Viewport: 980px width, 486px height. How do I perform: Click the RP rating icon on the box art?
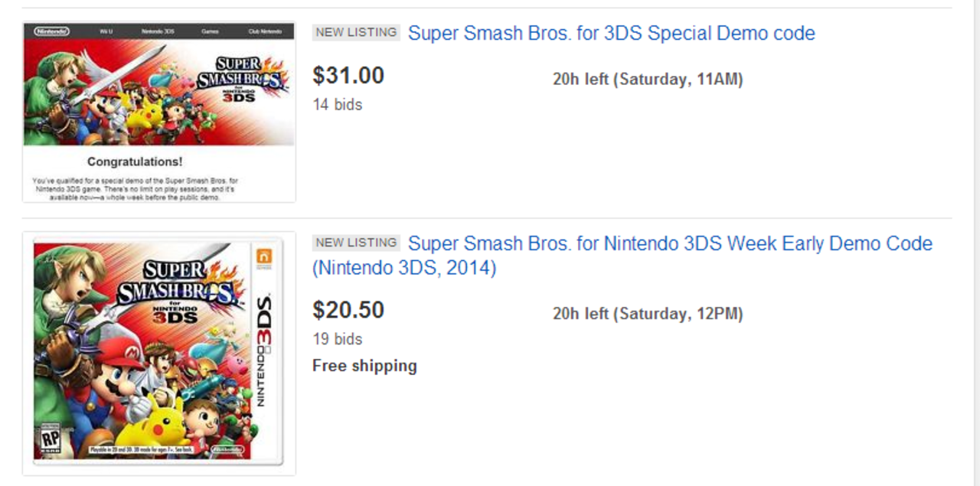(51, 439)
